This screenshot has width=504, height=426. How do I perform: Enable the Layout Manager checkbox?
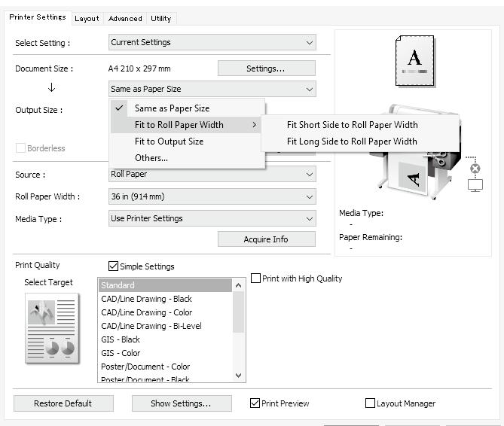tap(371, 403)
